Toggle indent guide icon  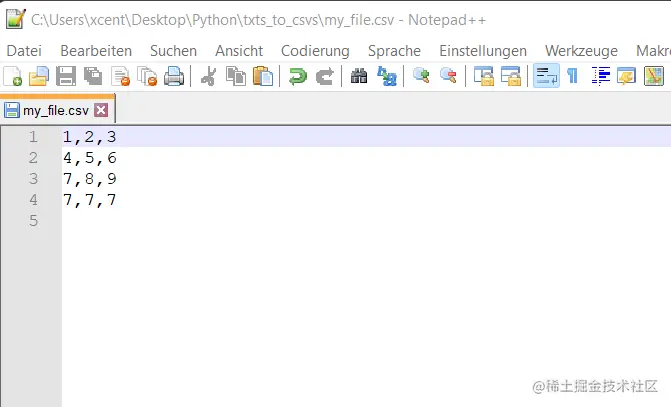(x=600, y=76)
